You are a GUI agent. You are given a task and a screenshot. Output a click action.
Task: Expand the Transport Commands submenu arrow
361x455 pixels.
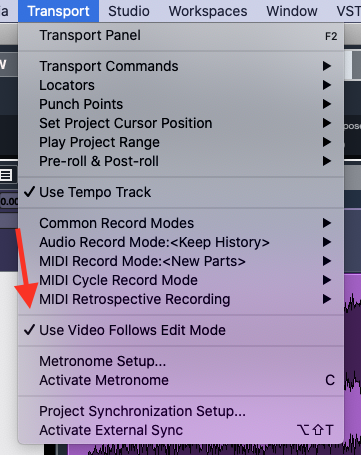(x=327, y=66)
